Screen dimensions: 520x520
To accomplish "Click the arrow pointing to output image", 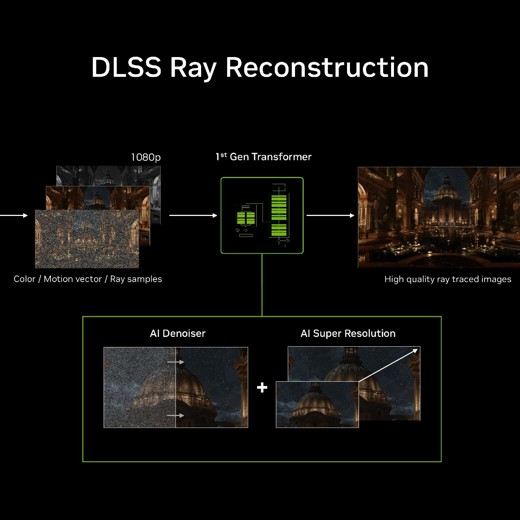I will pos(330,215).
